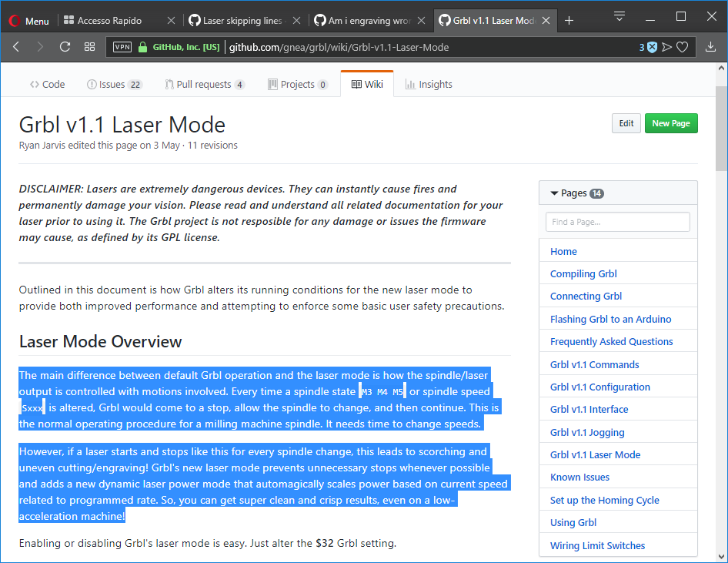Focus the Find a Page search box
This screenshot has height=563, width=728.
[x=618, y=222]
